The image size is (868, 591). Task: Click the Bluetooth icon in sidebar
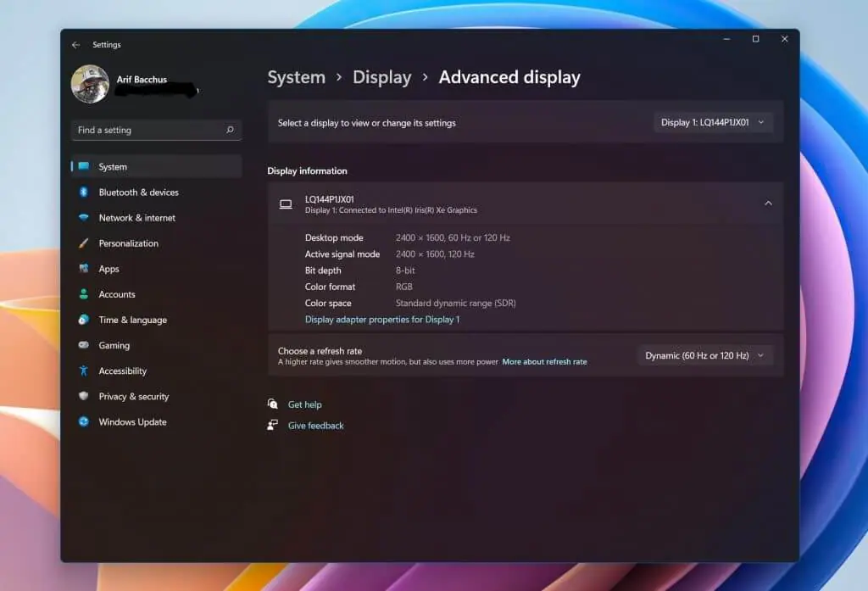[84, 192]
